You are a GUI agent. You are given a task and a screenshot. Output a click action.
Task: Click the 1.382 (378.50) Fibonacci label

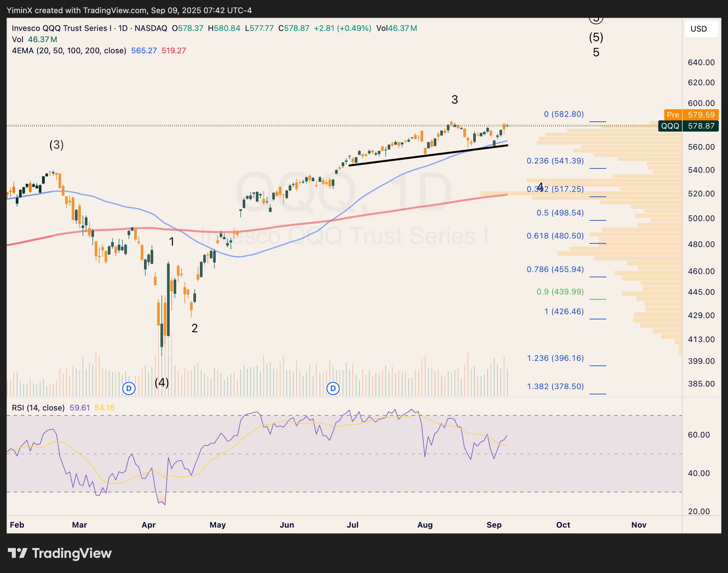555,386
